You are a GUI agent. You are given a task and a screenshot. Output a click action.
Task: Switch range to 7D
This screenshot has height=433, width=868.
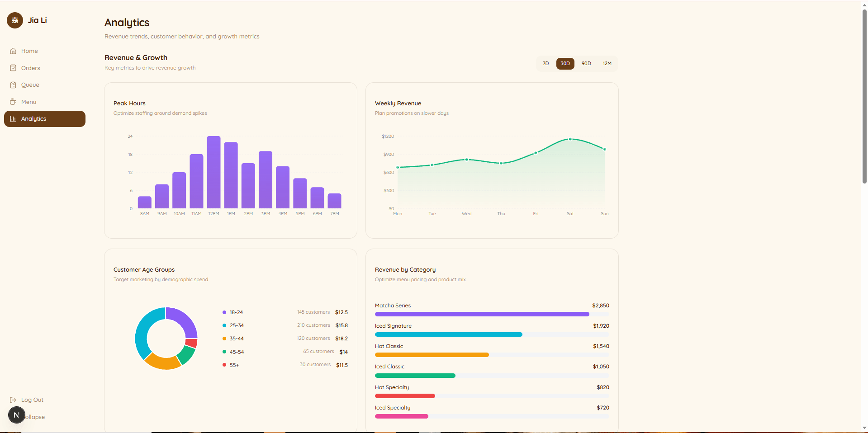click(546, 64)
